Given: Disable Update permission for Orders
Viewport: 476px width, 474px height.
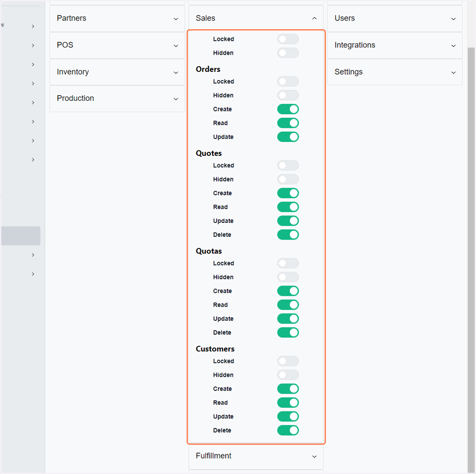Looking at the screenshot, I should click(288, 137).
